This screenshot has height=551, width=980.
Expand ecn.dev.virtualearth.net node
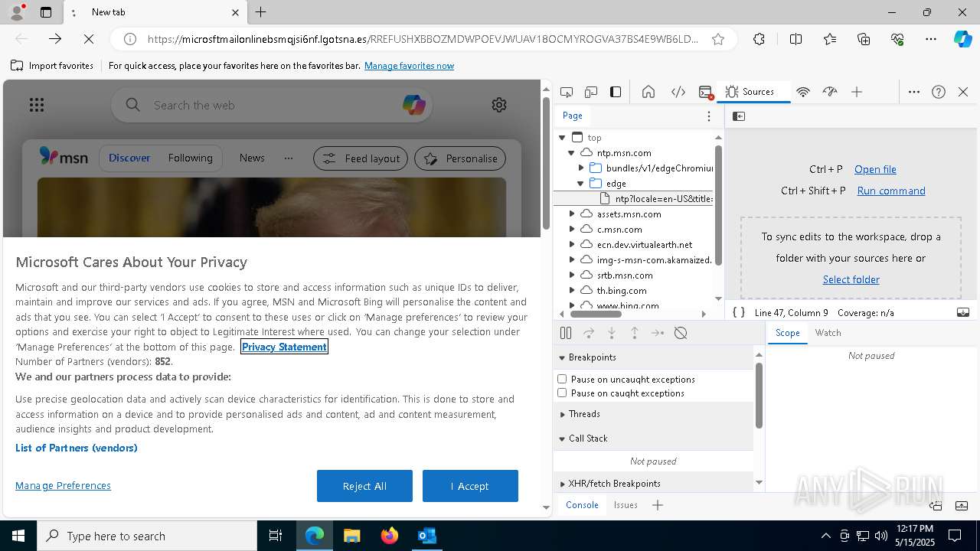(x=571, y=244)
